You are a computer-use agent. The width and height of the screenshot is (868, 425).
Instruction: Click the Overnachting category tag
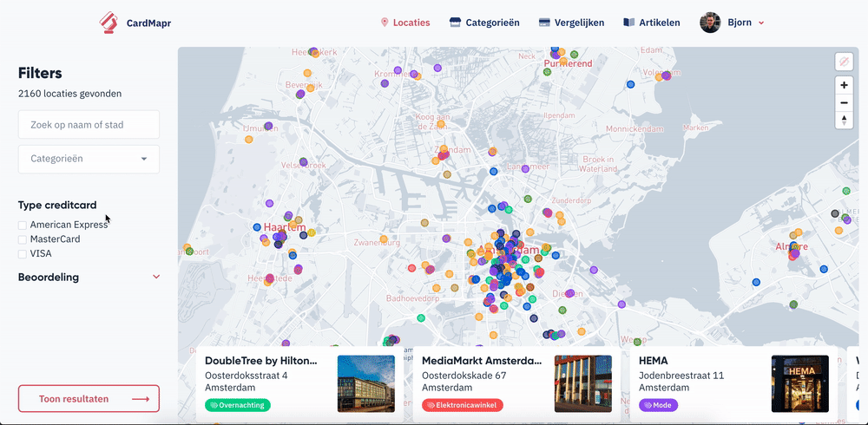pyautogui.click(x=238, y=405)
